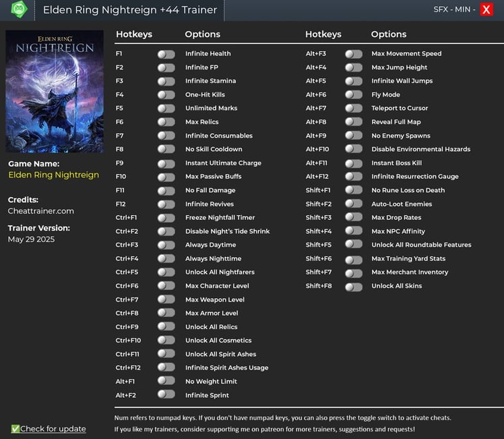The width and height of the screenshot is (504, 439).
Task: Enable No Enemy Spawns toggle
Action: [x=354, y=136]
